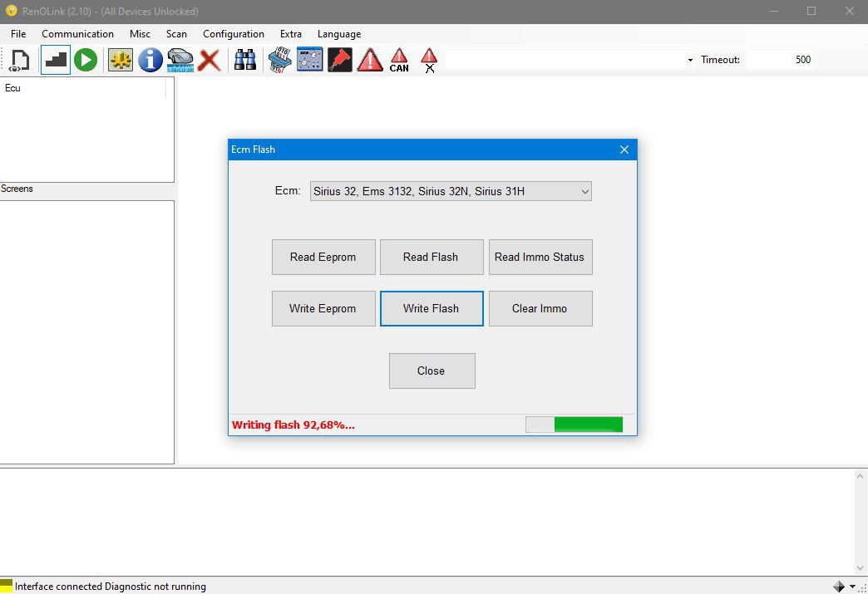
Task: Expand the Ecm model dropdown
Action: pyautogui.click(x=584, y=192)
